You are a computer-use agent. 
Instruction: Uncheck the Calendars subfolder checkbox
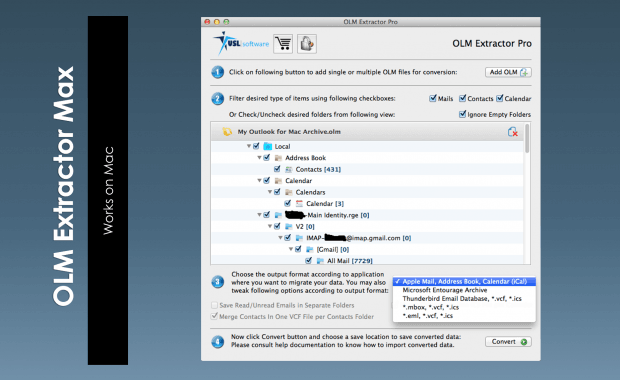pos(277,192)
